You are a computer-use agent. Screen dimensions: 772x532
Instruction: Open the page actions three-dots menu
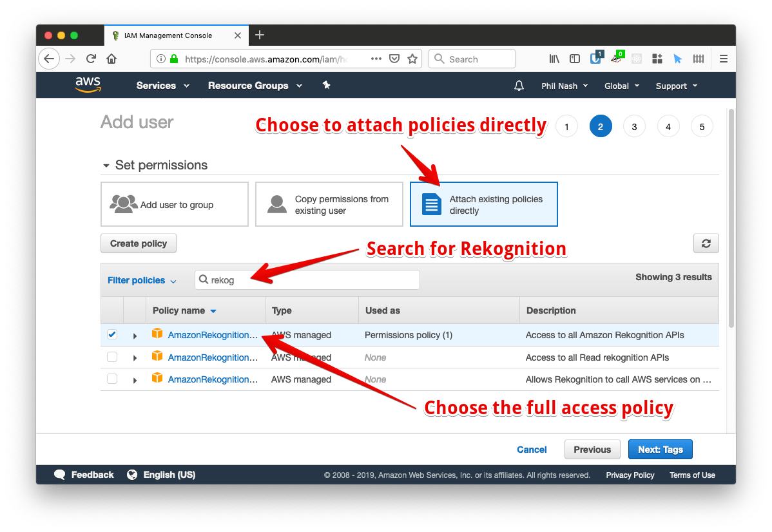point(376,59)
